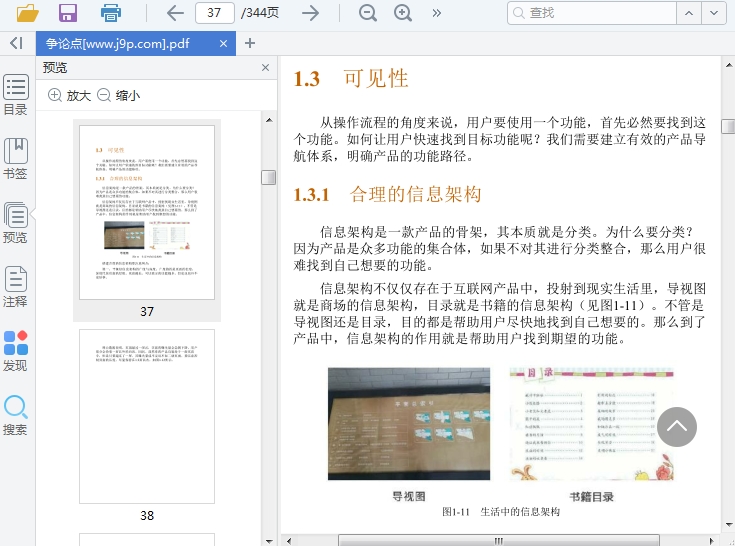Click the caption 图1-11 生活中的信息架构
This screenshot has height=546, width=735.
pos(501,511)
